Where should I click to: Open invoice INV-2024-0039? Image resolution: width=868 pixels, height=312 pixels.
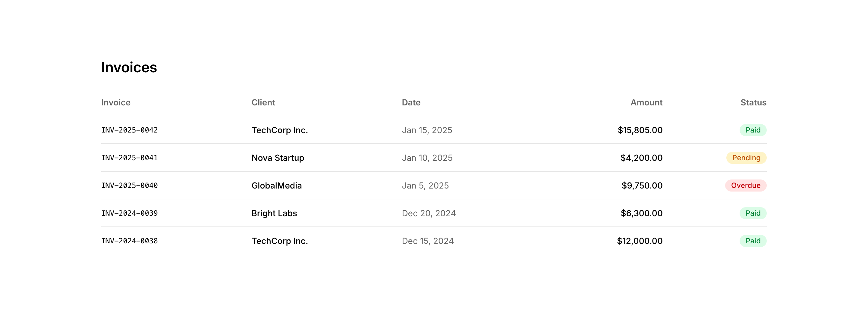[129, 213]
